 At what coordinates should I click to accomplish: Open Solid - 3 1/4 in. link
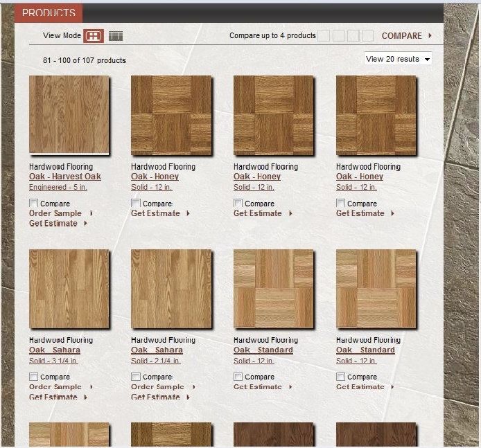(53, 361)
